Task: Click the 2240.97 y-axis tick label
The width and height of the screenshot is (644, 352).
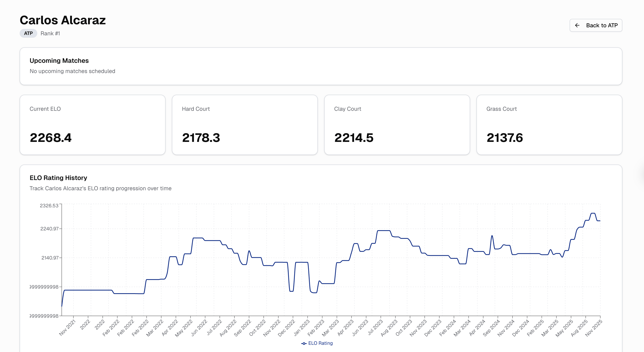Action: (49, 229)
